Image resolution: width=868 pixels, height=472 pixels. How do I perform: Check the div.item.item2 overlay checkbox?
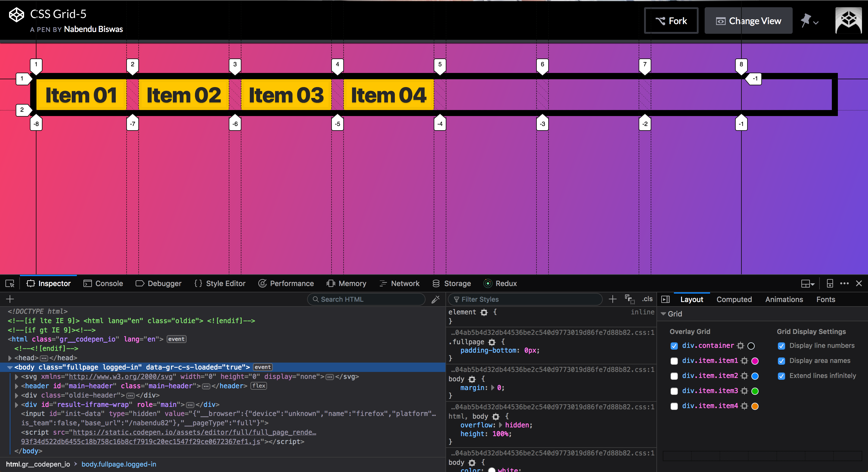click(674, 376)
